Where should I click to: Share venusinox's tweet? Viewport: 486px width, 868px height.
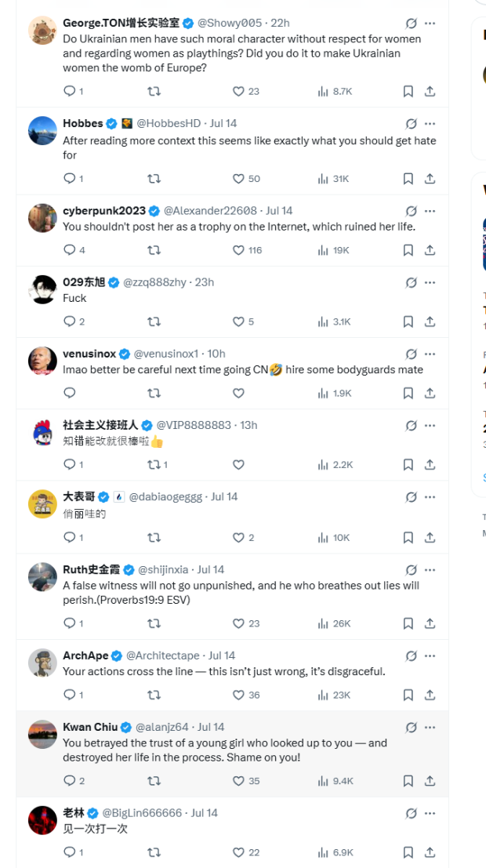430,393
